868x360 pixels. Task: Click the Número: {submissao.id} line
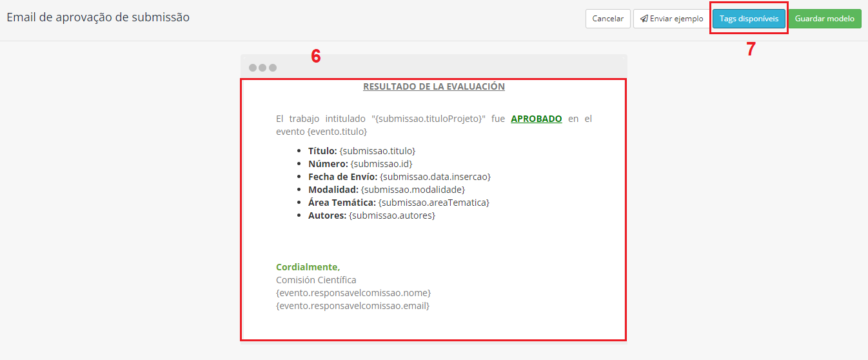click(x=360, y=164)
